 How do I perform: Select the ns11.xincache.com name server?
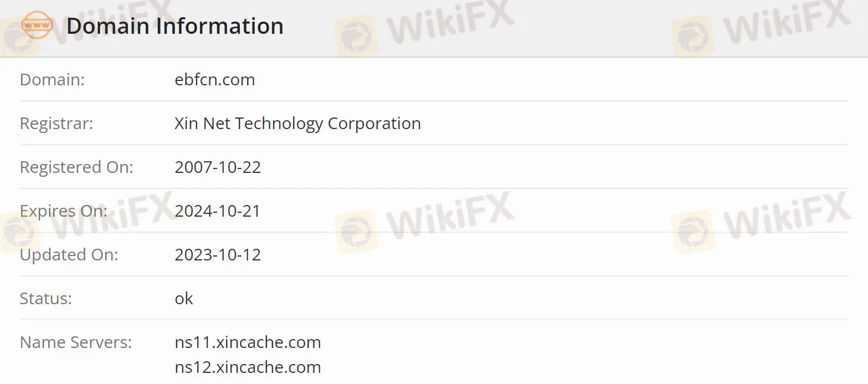[248, 342]
